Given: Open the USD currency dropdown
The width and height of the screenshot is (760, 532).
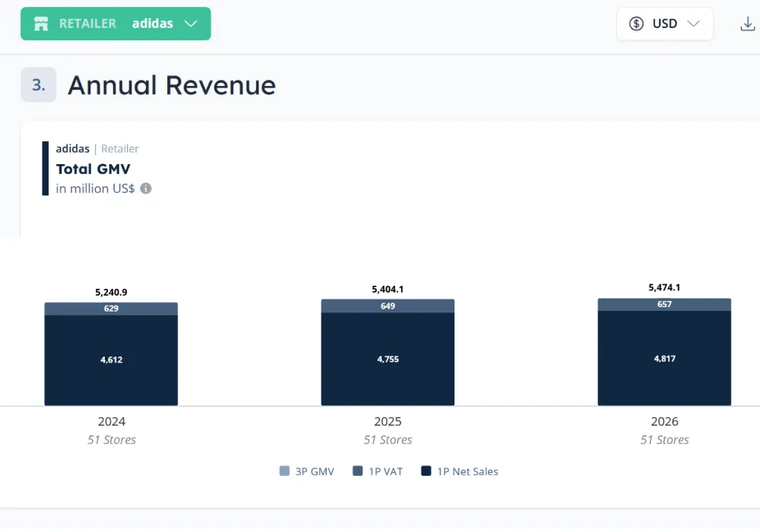Looking at the screenshot, I should pos(665,24).
